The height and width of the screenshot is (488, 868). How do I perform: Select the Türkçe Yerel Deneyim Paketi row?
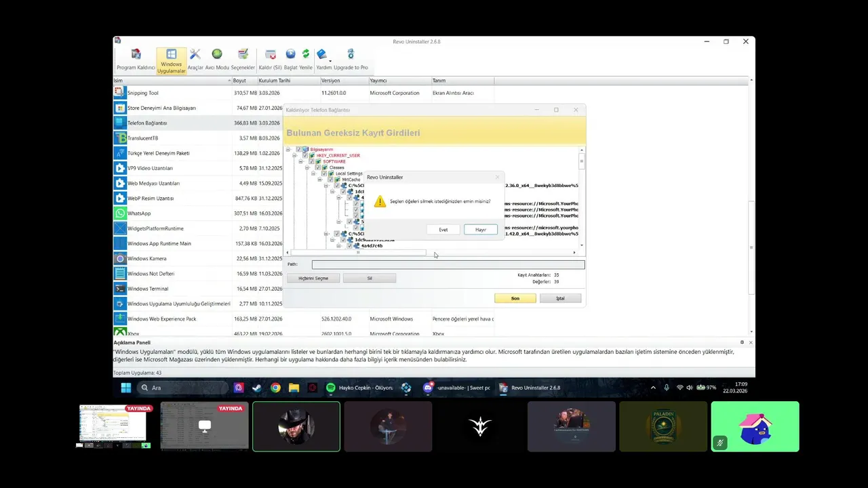pos(303,153)
